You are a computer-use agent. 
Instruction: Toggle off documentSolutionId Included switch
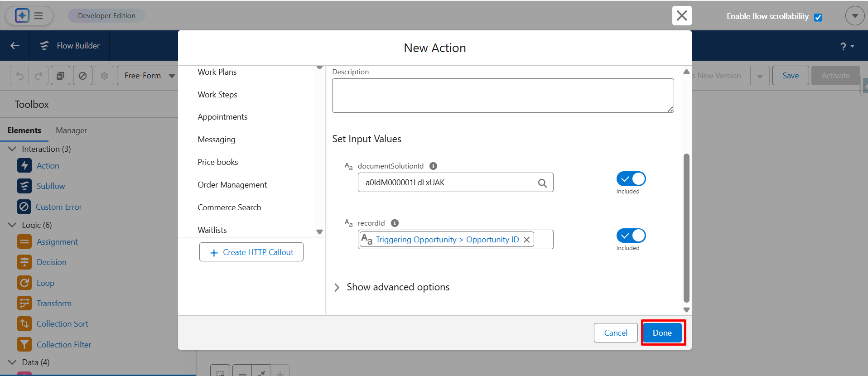(631, 179)
